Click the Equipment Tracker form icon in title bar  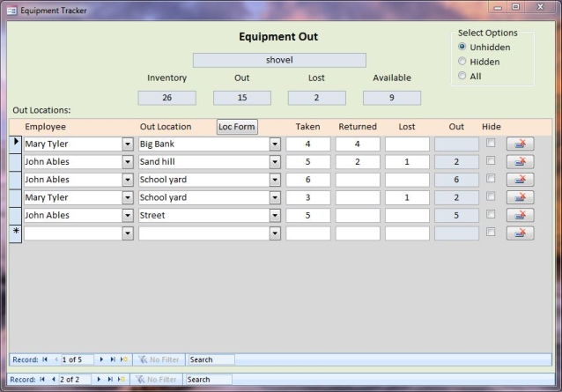coord(11,11)
